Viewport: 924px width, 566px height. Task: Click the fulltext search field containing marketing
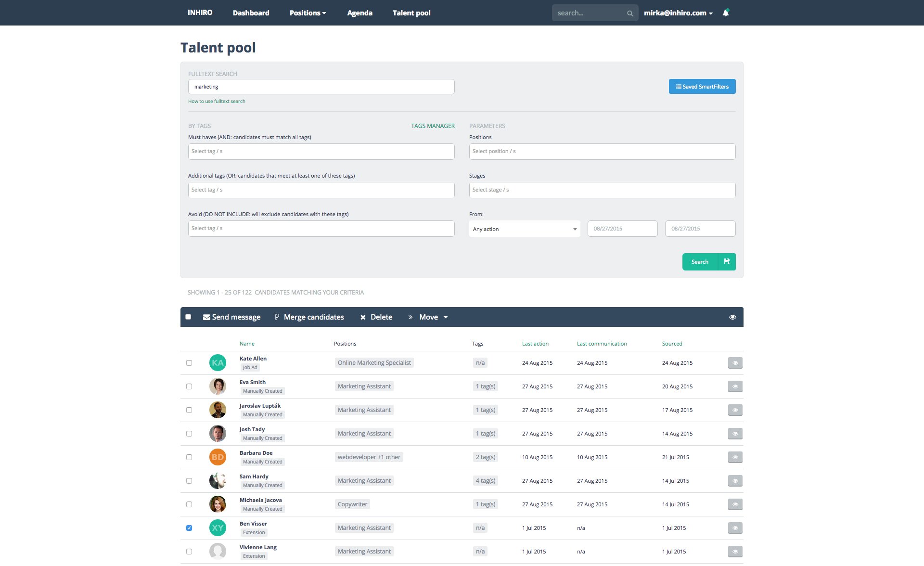coord(321,87)
